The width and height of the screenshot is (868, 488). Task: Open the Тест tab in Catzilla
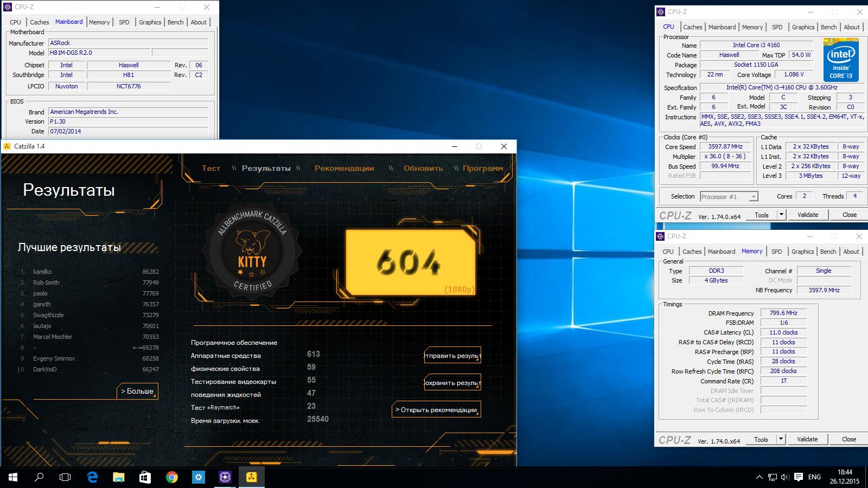[211, 168]
